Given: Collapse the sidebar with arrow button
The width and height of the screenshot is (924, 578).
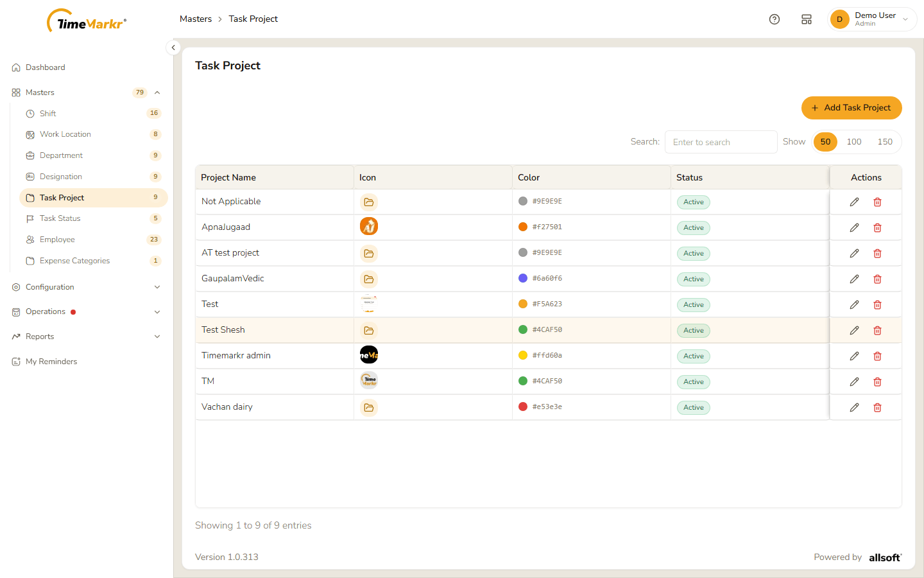Looking at the screenshot, I should (x=173, y=48).
